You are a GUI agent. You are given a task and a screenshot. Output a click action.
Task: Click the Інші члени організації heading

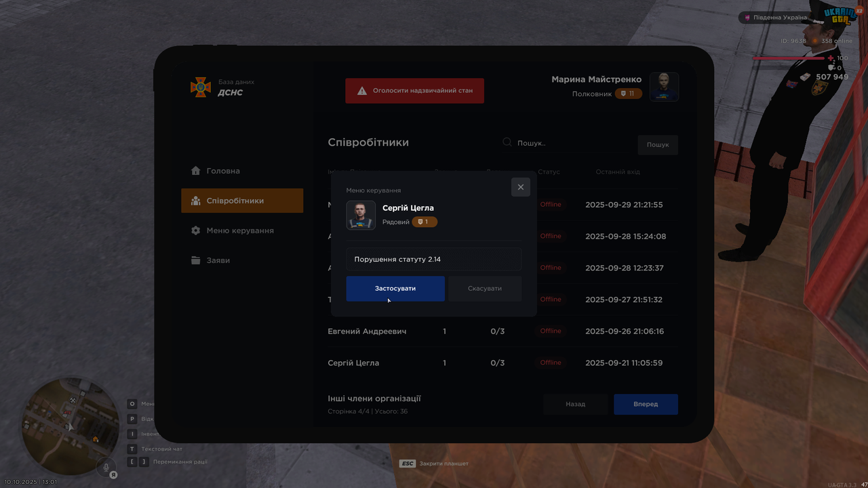point(374,399)
